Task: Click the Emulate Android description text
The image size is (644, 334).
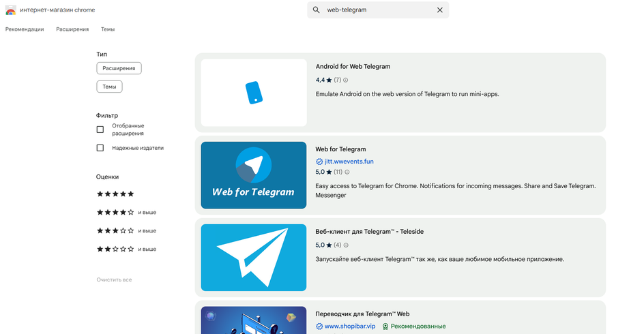Action: 407,94
